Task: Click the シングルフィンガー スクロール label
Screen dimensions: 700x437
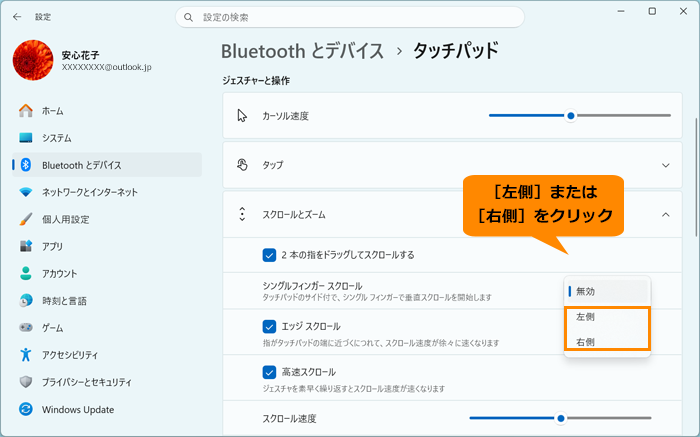Action: pos(312,286)
